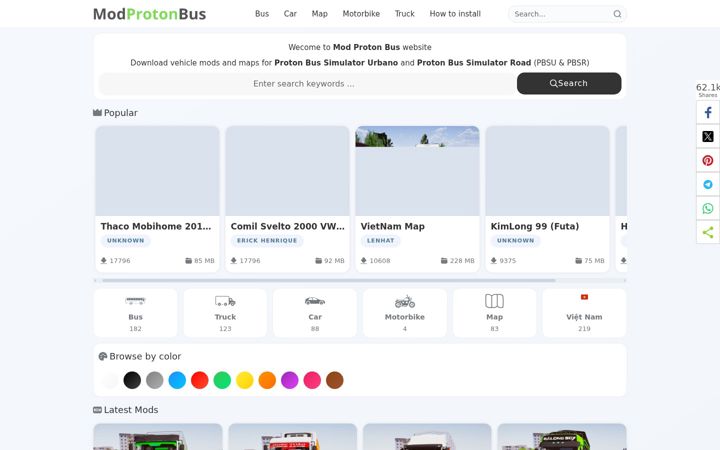Open the Motorbike category tile icon

click(405, 301)
